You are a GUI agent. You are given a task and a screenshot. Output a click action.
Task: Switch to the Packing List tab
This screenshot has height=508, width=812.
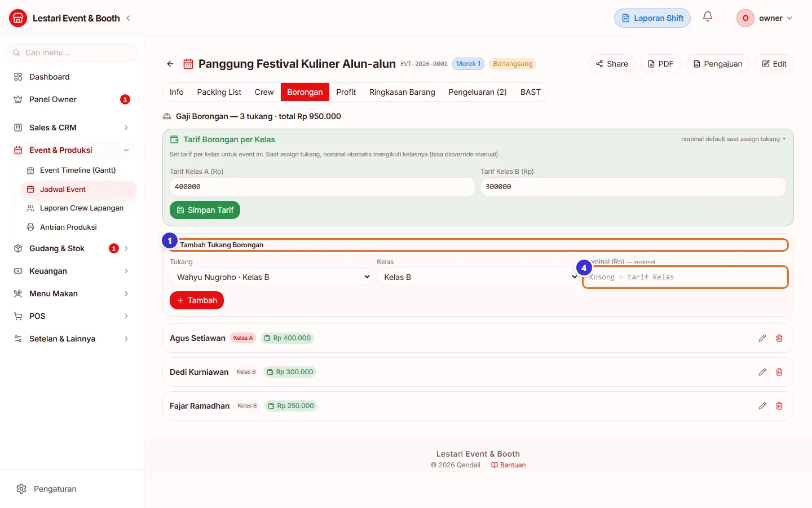coord(219,92)
